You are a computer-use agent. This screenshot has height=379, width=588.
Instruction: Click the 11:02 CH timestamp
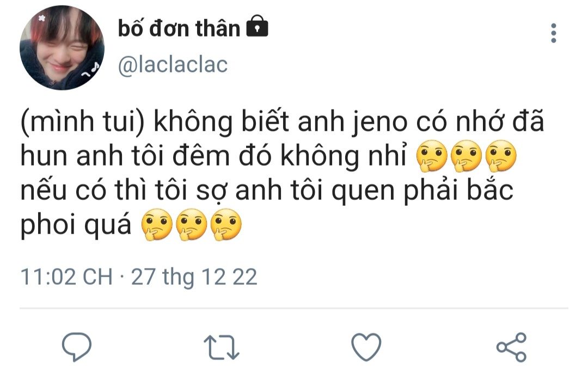(x=66, y=277)
